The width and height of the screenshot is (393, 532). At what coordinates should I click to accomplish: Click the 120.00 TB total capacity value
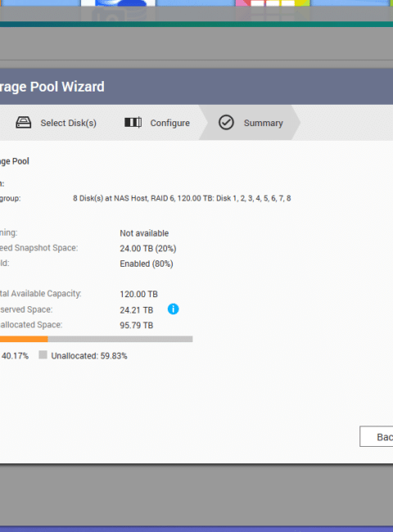tap(139, 294)
